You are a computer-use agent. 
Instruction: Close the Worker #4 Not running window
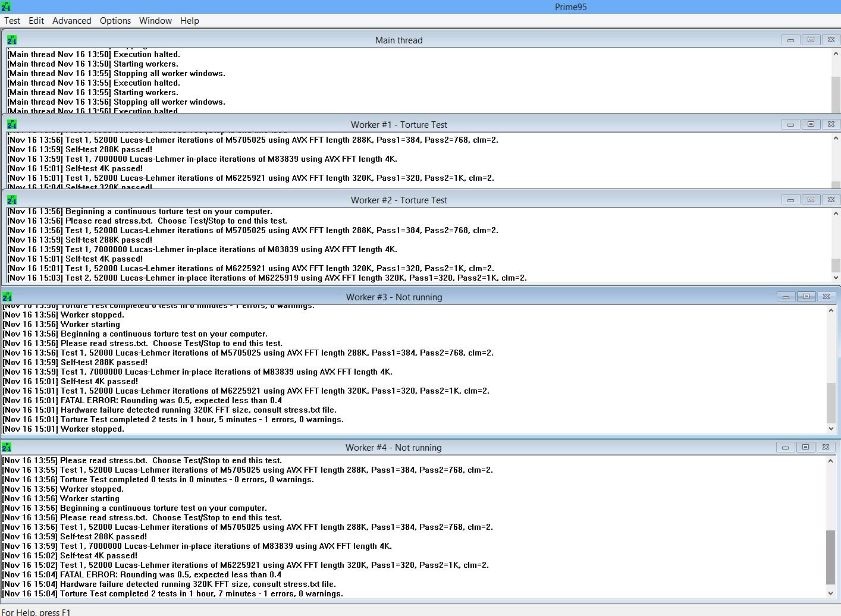click(x=826, y=447)
